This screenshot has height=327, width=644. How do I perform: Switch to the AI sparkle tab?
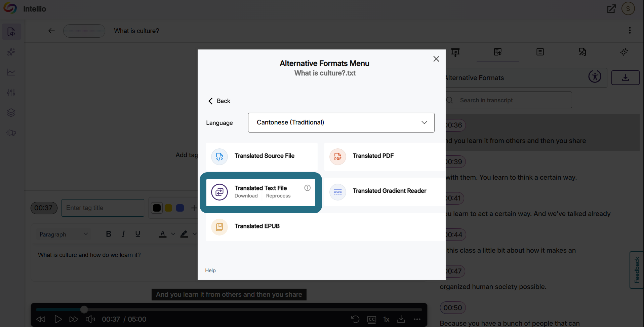pos(624,52)
